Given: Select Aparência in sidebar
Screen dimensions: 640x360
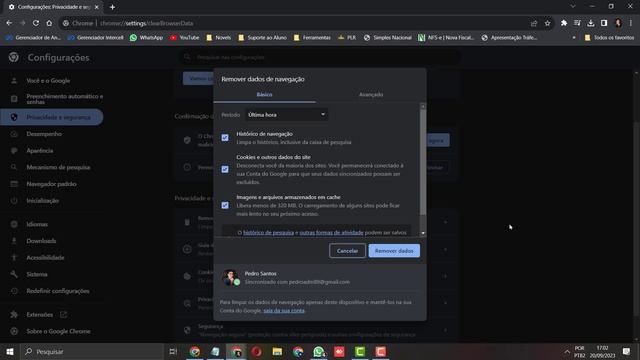Looking at the screenshot, I should click(40, 151).
